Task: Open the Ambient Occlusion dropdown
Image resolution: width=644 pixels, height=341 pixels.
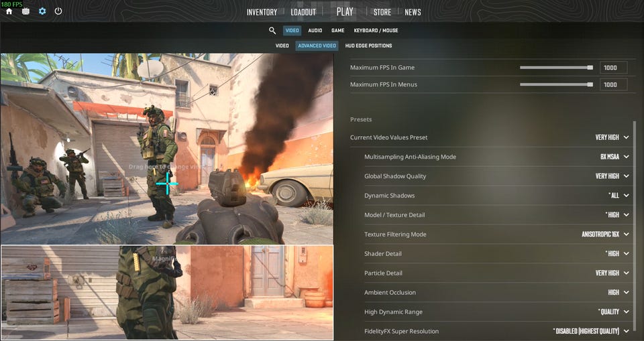Action: click(618, 292)
